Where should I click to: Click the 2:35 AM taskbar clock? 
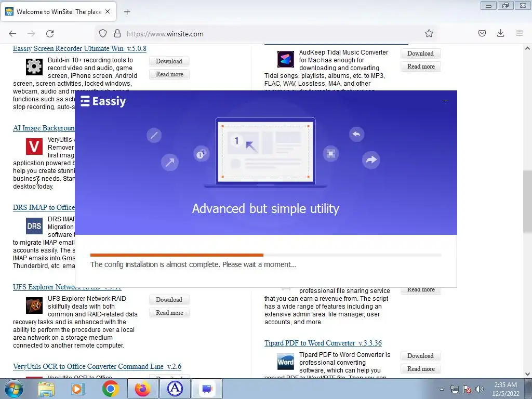[506, 389]
